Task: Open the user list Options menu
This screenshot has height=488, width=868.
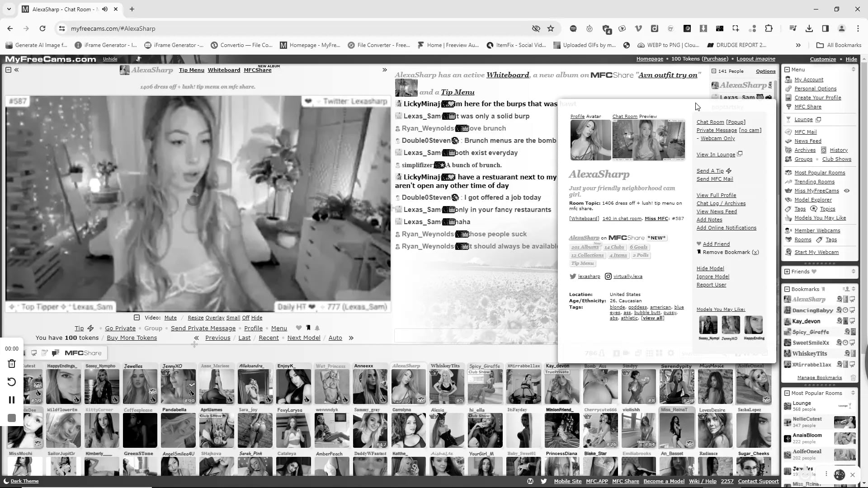Action: (x=765, y=71)
